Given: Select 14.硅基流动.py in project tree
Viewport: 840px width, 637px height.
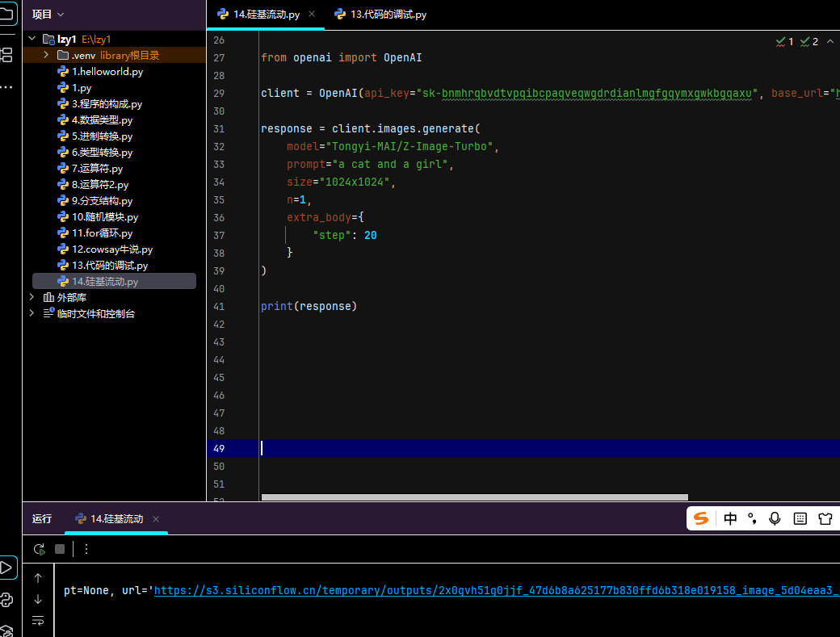Looking at the screenshot, I should (114, 281).
